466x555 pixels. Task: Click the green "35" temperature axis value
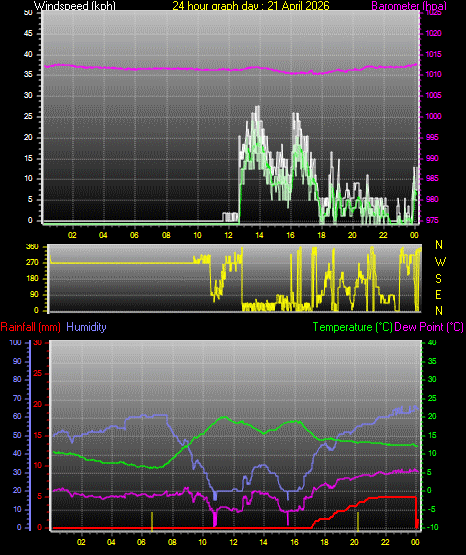(x=432, y=361)
